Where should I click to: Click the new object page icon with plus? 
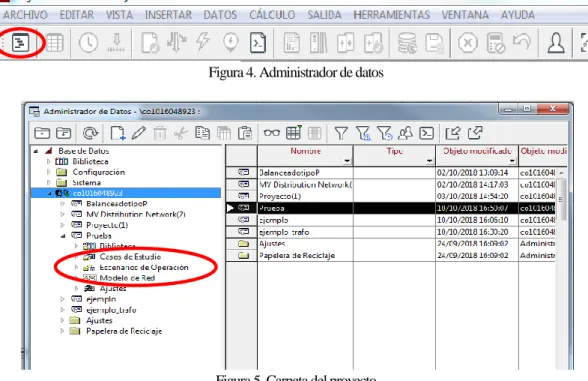[x=118, y=133]
